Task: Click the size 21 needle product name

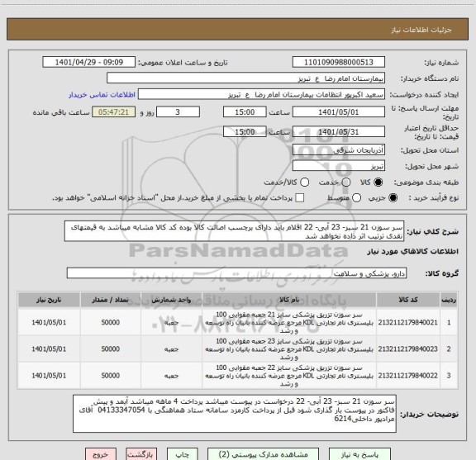Action: [289, 323]
